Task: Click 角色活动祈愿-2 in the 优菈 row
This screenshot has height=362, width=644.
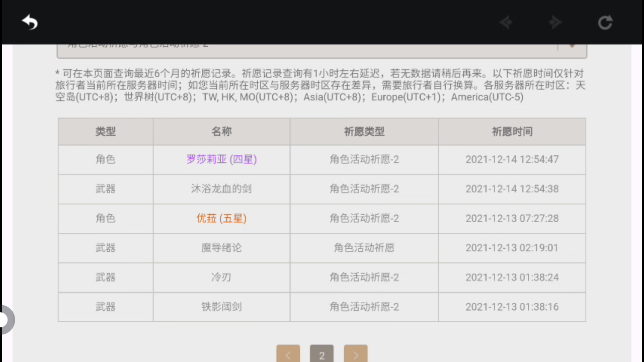Action: click(x=364, y=218)
